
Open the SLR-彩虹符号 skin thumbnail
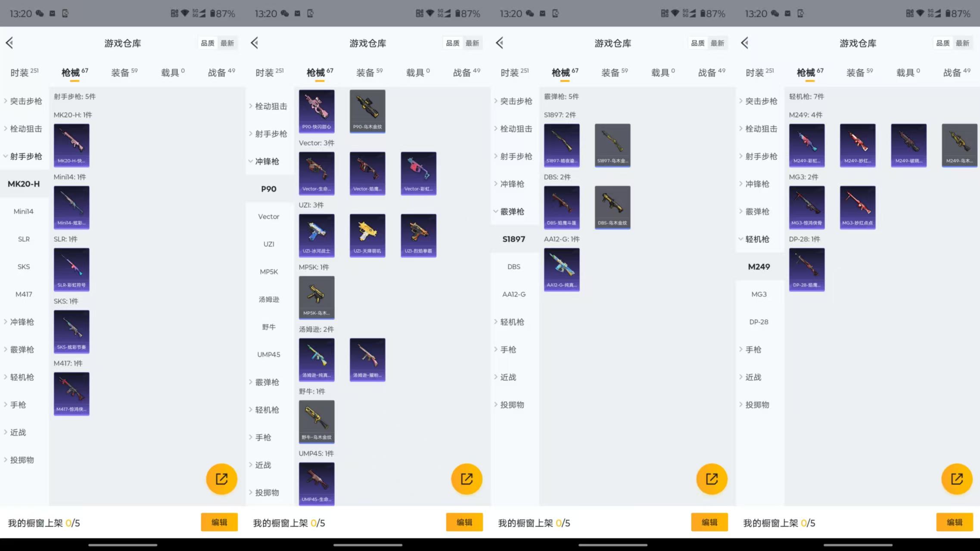[x=72, y=269]
